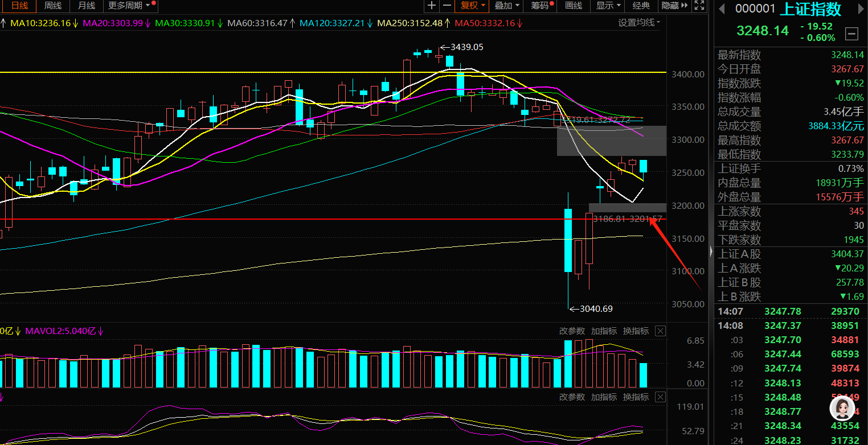The width and height of the screenshot is (868, 445).
Task: Click 加指标 on lower indicator panel
Action: pos(604,397)
